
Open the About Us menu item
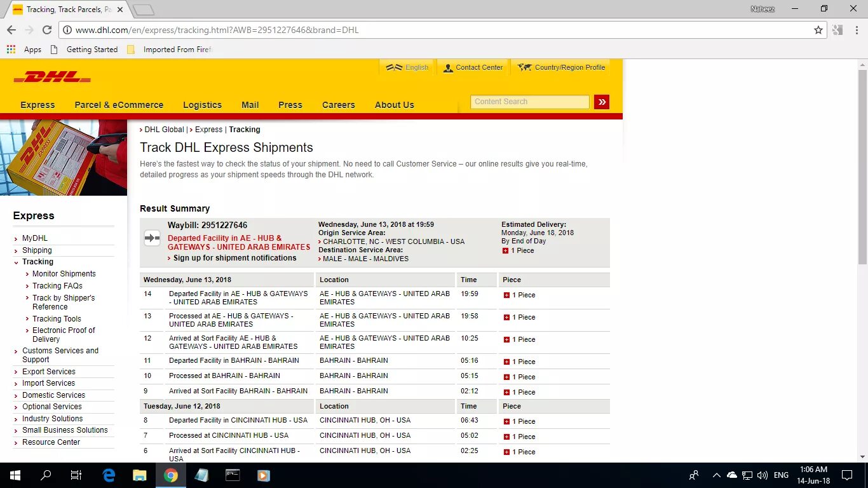[394, 105]
